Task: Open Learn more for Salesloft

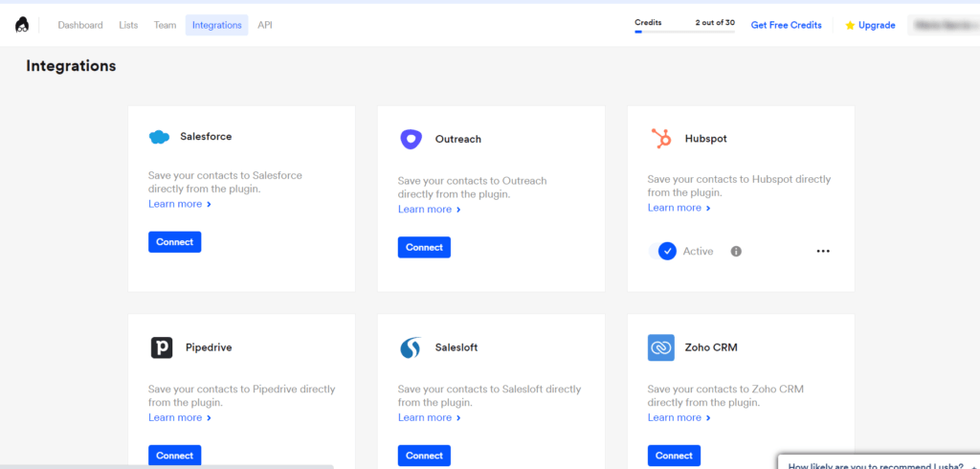Action: 429,417
